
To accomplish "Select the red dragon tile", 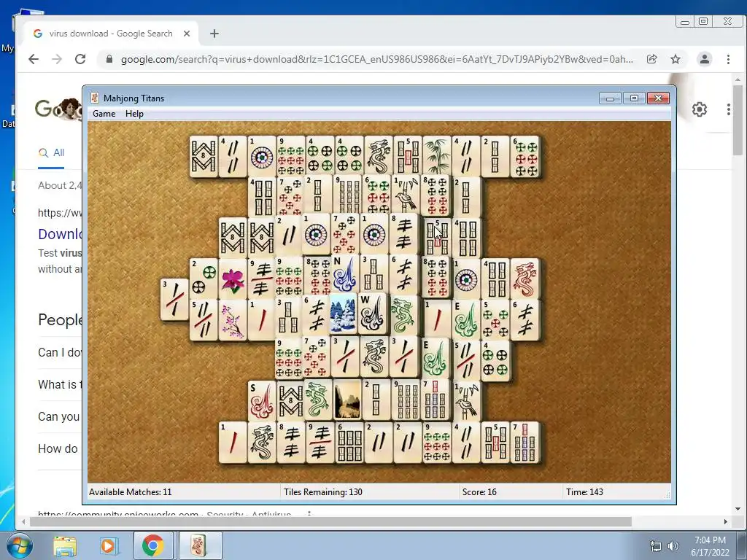I will [x=525, y=279].
